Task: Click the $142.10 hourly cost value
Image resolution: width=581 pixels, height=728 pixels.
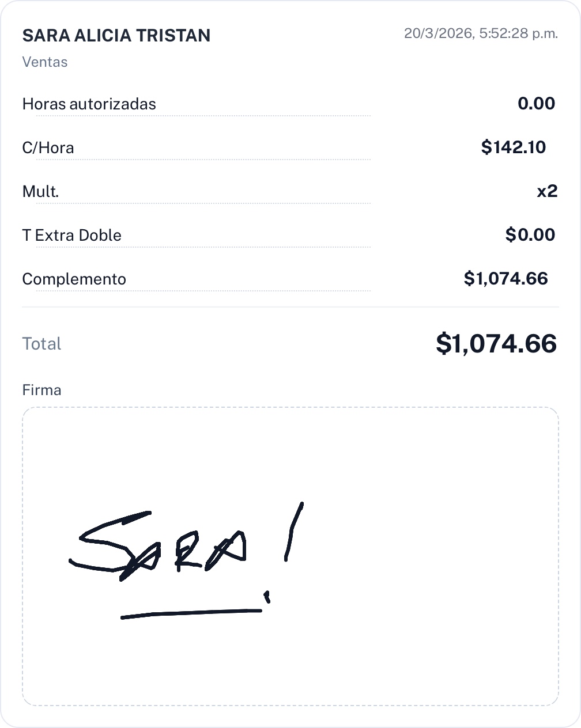Action: pyautogui.click(x=513, y=147)
